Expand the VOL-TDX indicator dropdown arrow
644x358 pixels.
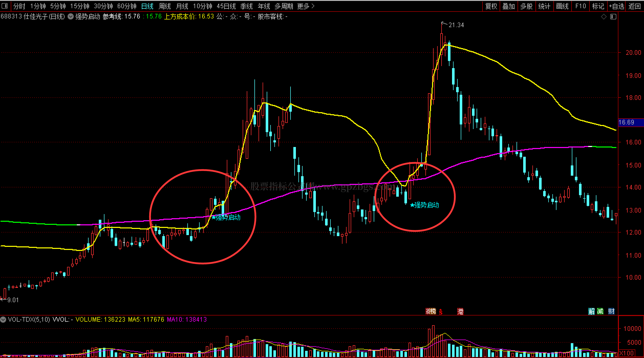(3, 319)
